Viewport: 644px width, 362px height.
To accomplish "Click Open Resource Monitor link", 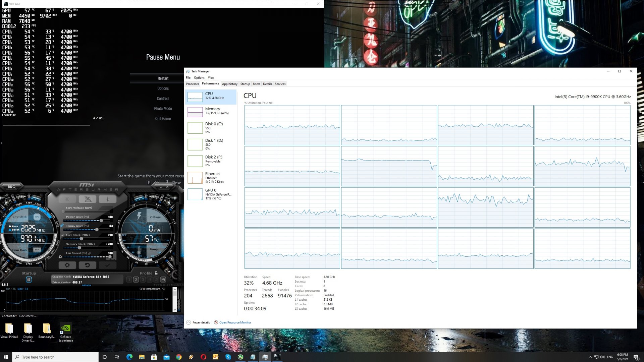I will [235, 322].
